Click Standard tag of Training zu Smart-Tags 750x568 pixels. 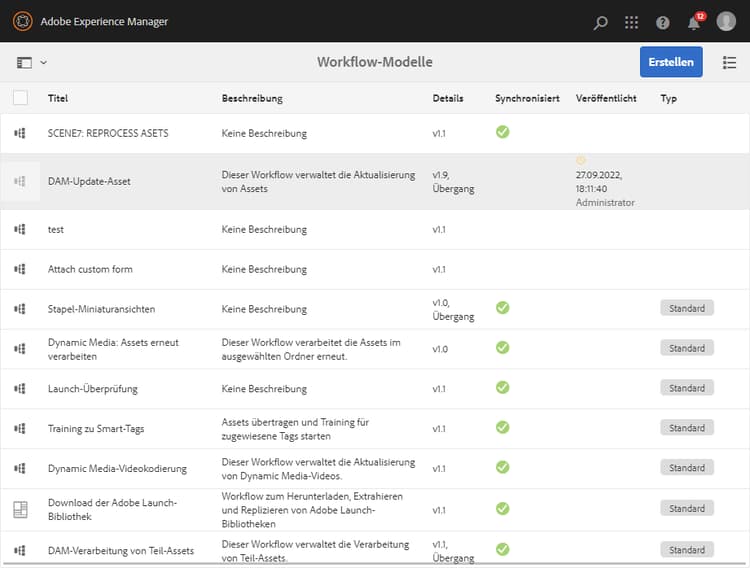click(x=687, y=427)
